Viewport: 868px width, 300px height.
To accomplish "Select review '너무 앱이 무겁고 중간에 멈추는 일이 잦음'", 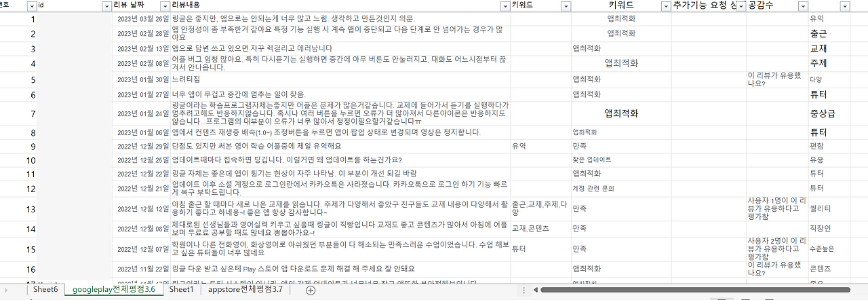I will [x=340, y=94].
